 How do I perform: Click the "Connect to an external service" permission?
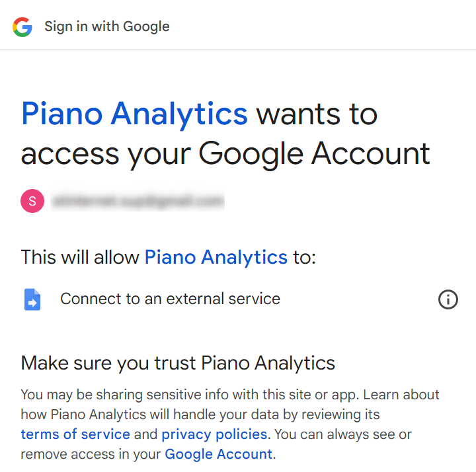[170, 299]
